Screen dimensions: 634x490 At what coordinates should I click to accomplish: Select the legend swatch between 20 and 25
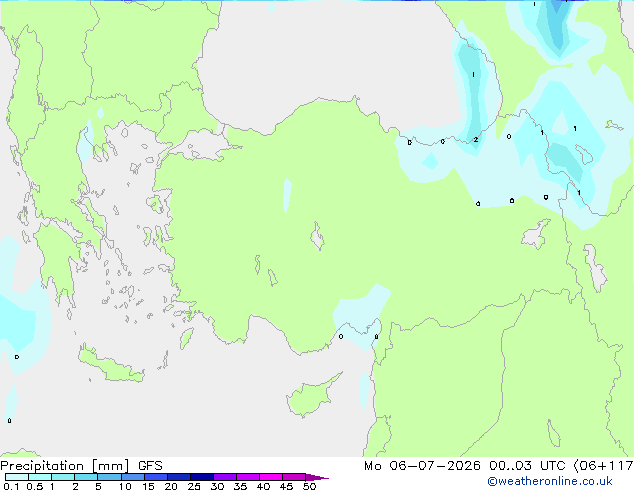(x=179, y=477)
